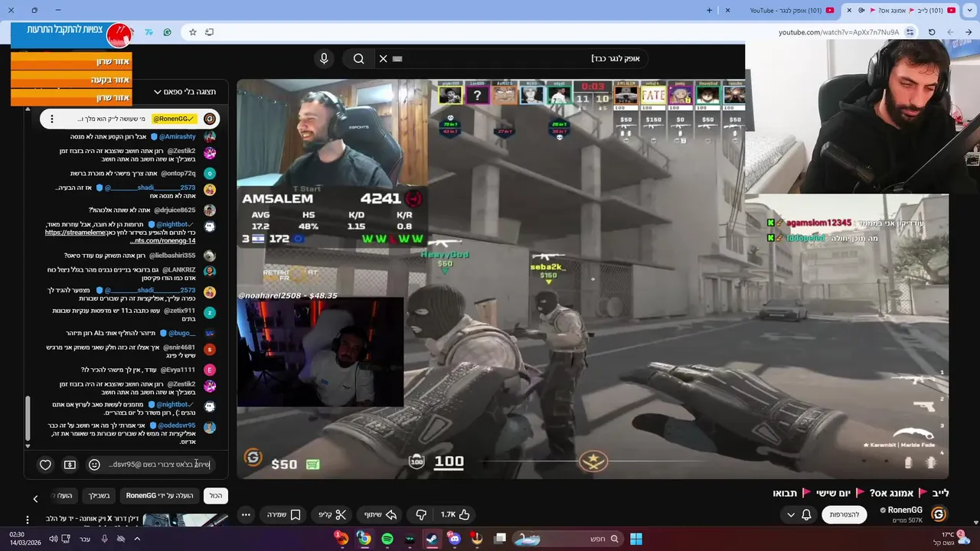The height and width of the screenshot is (551, 980).
Task: Click the chip row arrow by suggested videos
Action: pyautogui.click(x=35, y=499)
